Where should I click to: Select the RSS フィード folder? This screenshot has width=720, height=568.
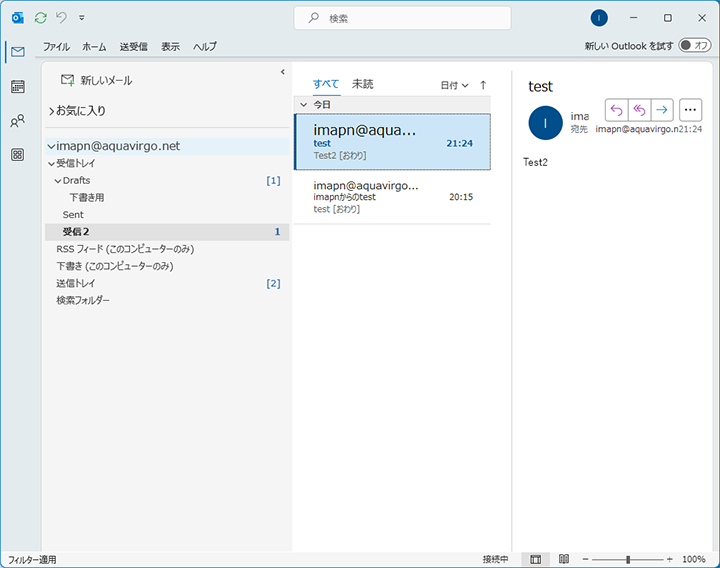point(167,249)
